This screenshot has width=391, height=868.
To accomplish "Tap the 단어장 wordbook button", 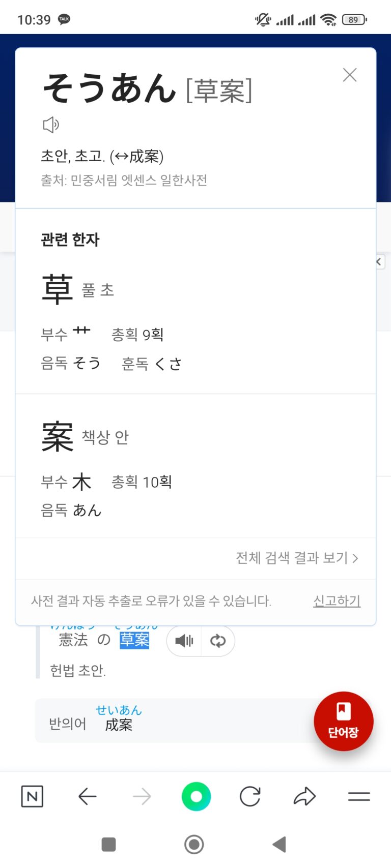I will click(344, 721).
